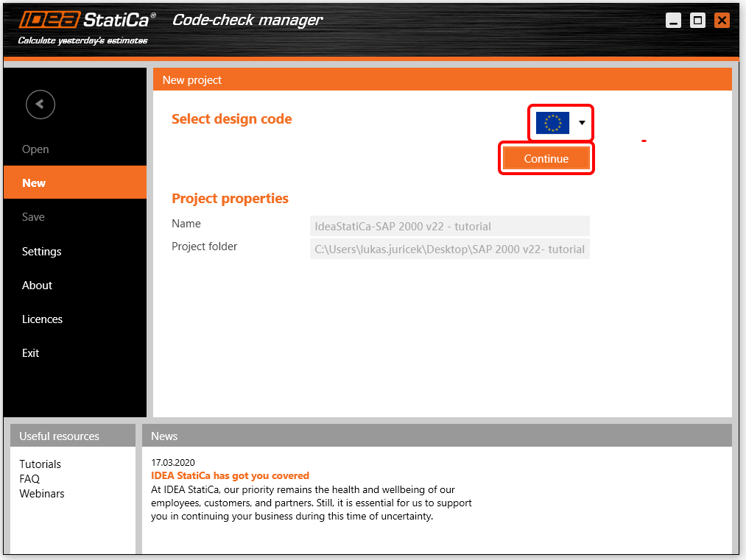The width and height of the screenshot is (746, 560).
Task: Open news 'IDEA StatiCa has got you covered'
Action: [230, 475]
